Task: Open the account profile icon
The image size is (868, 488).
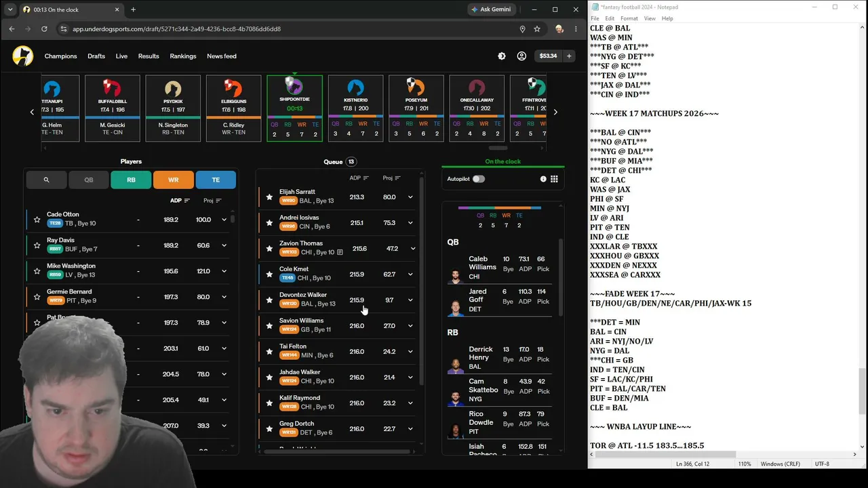Action: coord(521,56)
